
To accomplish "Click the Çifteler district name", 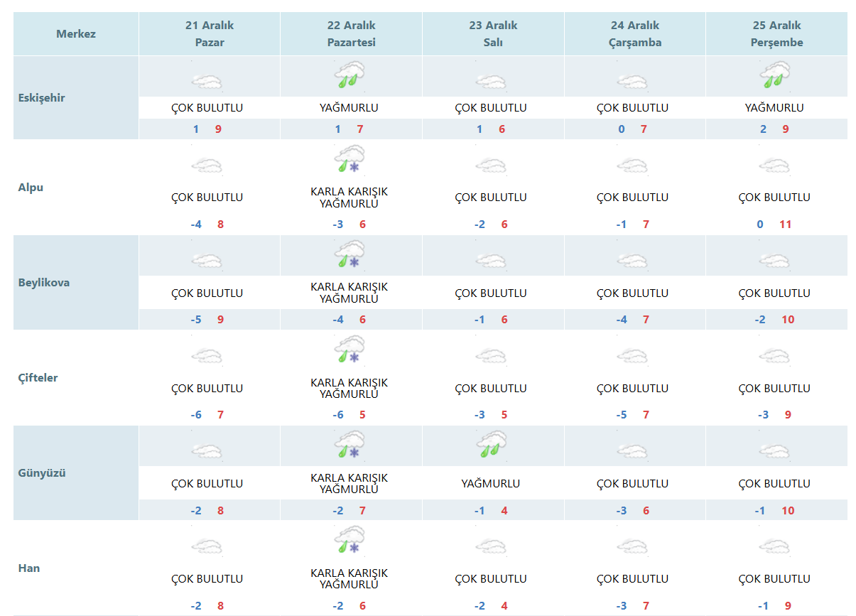I will (38, 377).
